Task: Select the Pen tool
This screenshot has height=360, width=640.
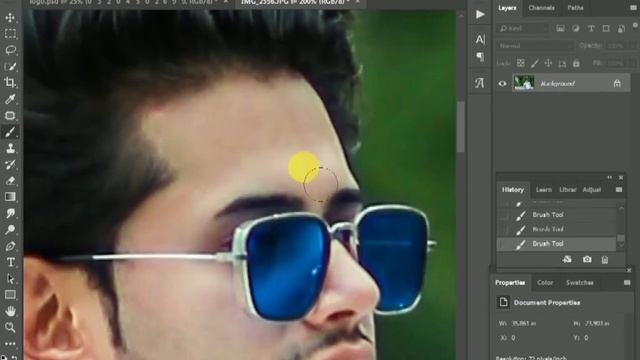Action: pyautogui.click(x=10, y=246)
